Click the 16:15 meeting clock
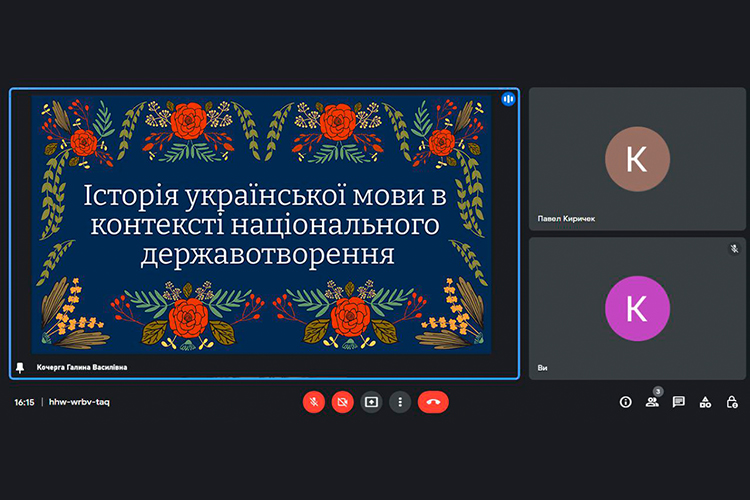The height and width of the screenshot is (500, 750). [24, 402]
